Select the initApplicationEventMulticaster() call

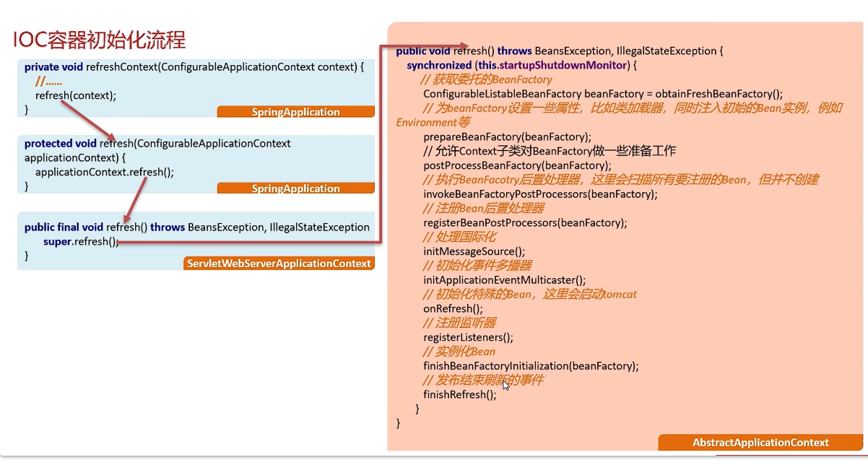504,279
